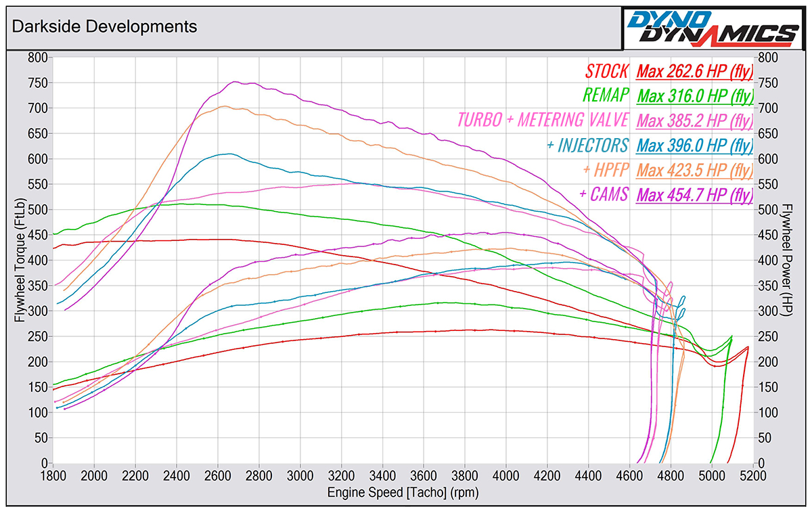Select the Darkside Developments title text
The image size is (812, 513).
tap(105, 27)
